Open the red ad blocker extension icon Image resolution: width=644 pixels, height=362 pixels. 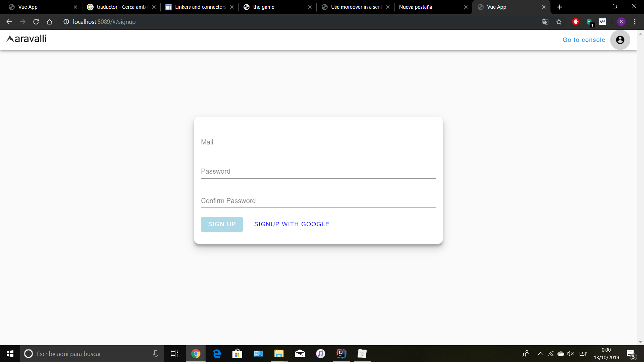(576, 22)
